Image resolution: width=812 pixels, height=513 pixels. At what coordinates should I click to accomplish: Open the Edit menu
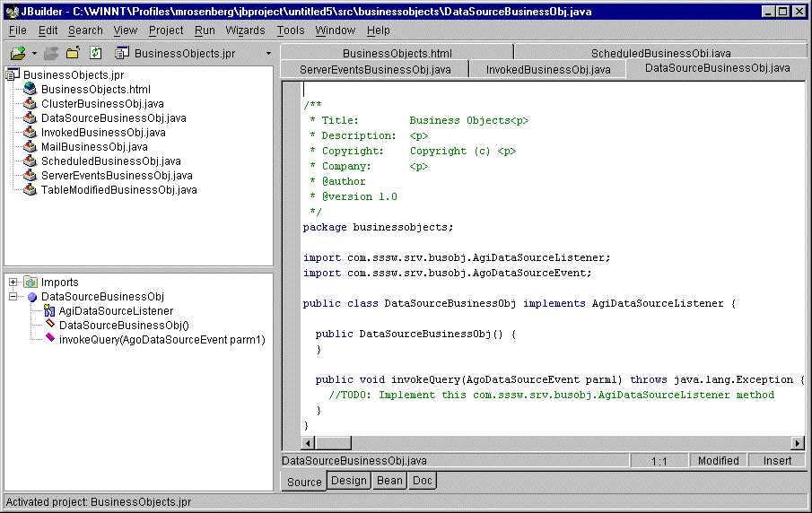48,30
